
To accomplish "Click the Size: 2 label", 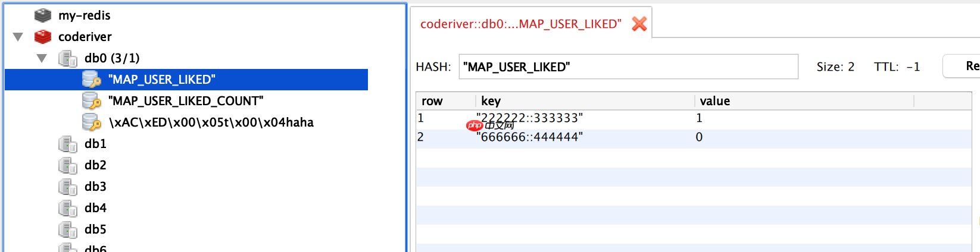I will pos(835,67).
